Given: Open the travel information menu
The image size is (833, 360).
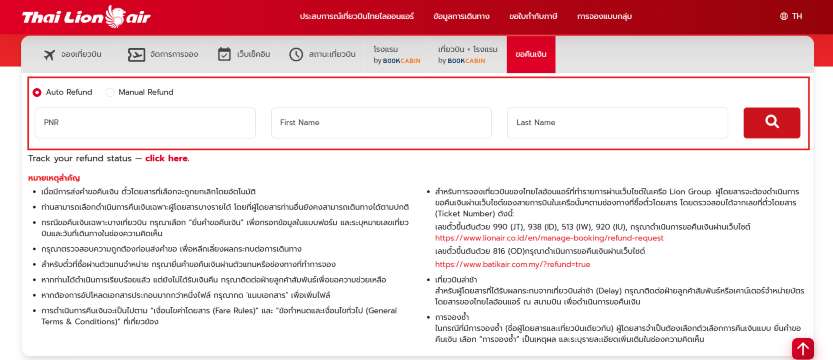Looking at the screenshot, I should tap(461, 16).
